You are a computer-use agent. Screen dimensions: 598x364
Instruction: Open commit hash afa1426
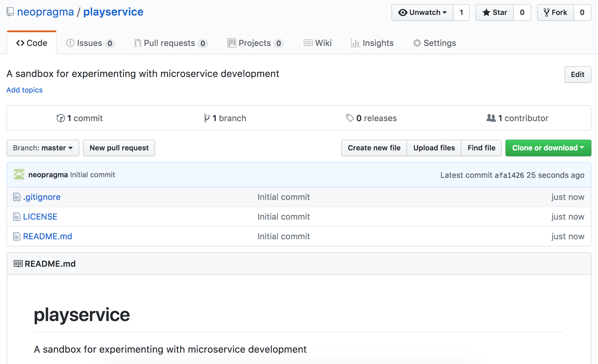click(x=509, y=175)
